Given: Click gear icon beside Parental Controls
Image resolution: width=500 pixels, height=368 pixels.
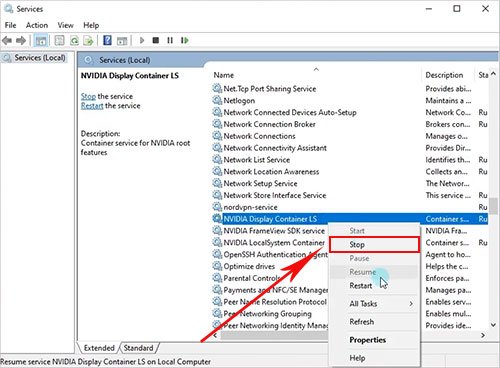Looking at the screenshot, I should 217,278.
